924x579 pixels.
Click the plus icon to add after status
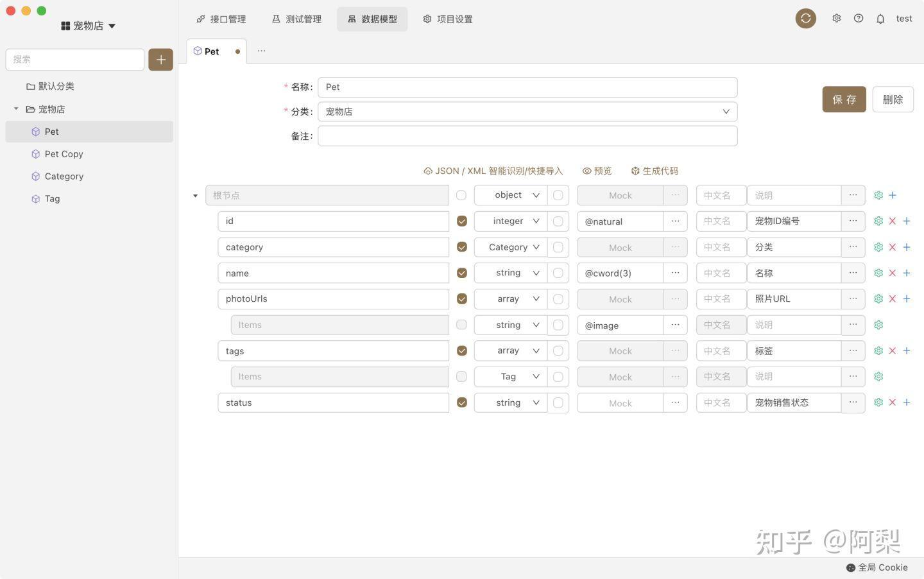907,402
